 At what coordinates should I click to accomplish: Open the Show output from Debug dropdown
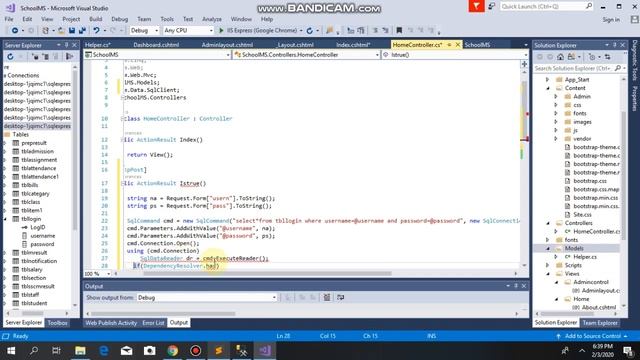tap(207, 298)
